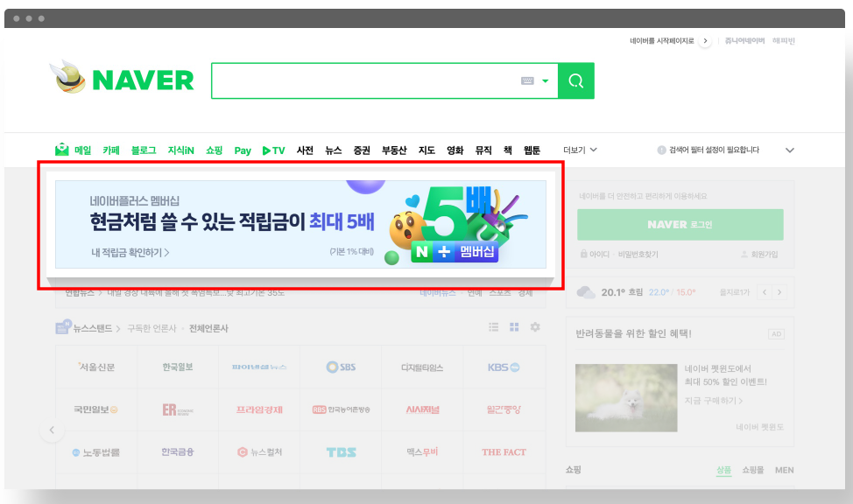Open KBS publisher tile
853x504 pixels.
(504, 367)
